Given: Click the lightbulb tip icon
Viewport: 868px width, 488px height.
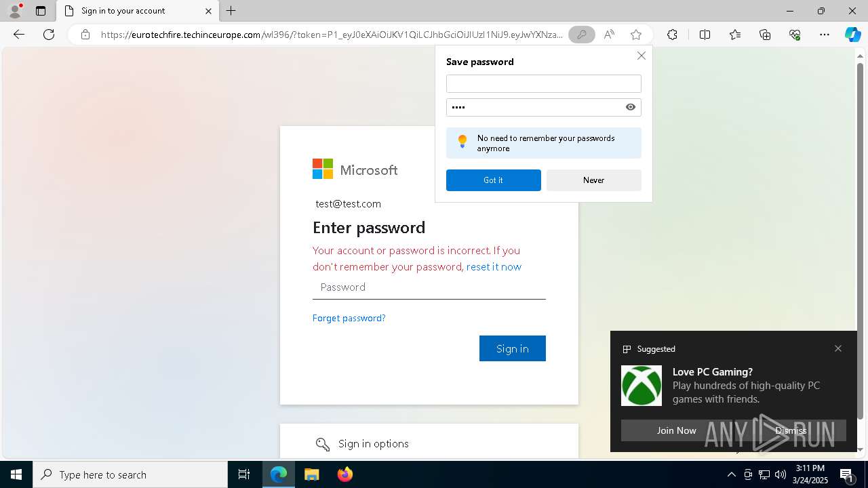Looking at the screenshot, I should tap(462, 142).
